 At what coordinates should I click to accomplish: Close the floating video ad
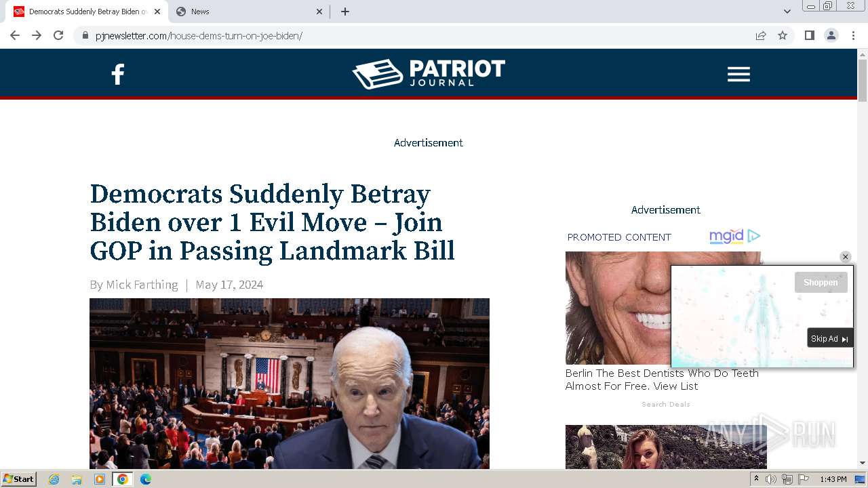[x=845, y=257]
